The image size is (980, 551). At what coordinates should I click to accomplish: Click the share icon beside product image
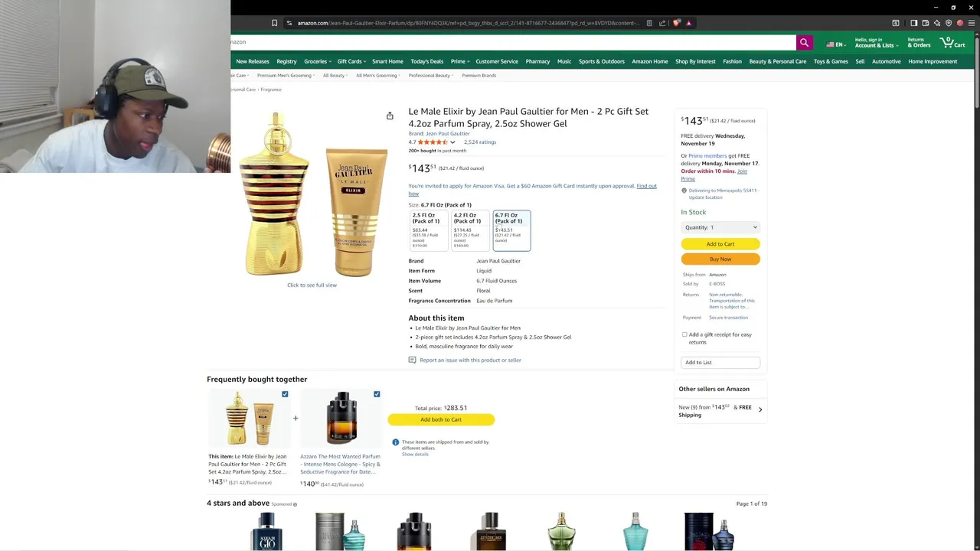pyautogui.click(x=390, y=116)
